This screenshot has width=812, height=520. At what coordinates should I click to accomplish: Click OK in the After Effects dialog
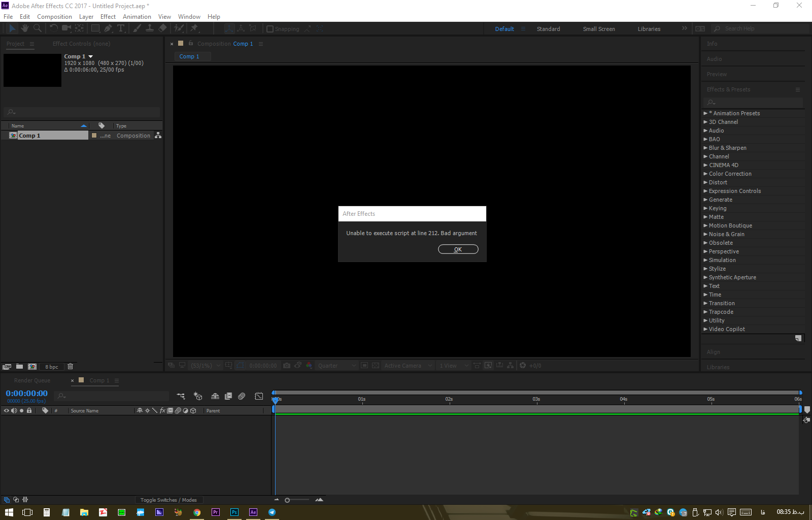pos(458,249)
